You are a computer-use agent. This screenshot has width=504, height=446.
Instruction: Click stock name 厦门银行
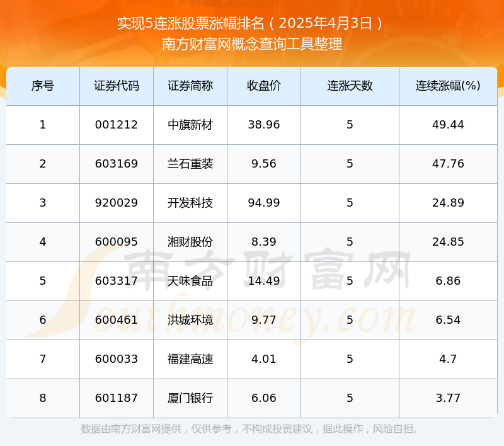(x=190, y=398)
